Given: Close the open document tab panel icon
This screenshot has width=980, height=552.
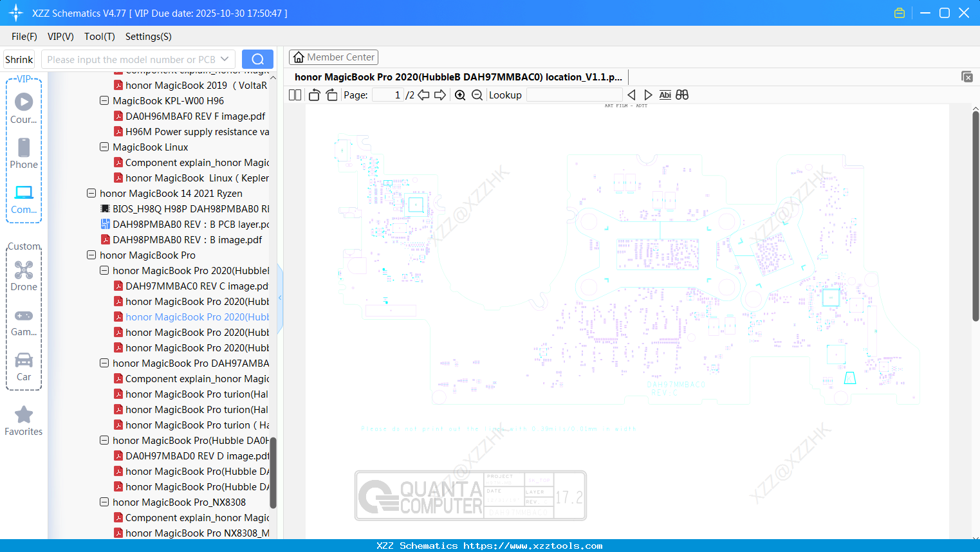Looking at the screenshot, I should click(x=967, y=77).
